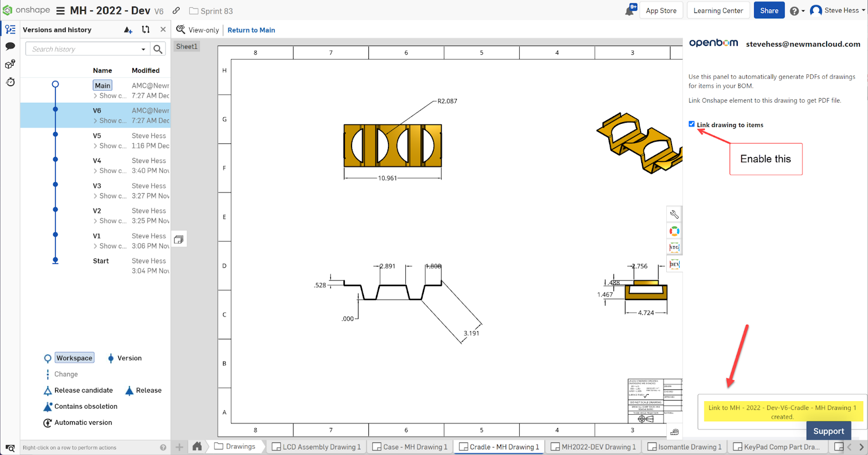Click the add new tab plus icon
This screenshot has height=455, width=868.
pos(180,447)
